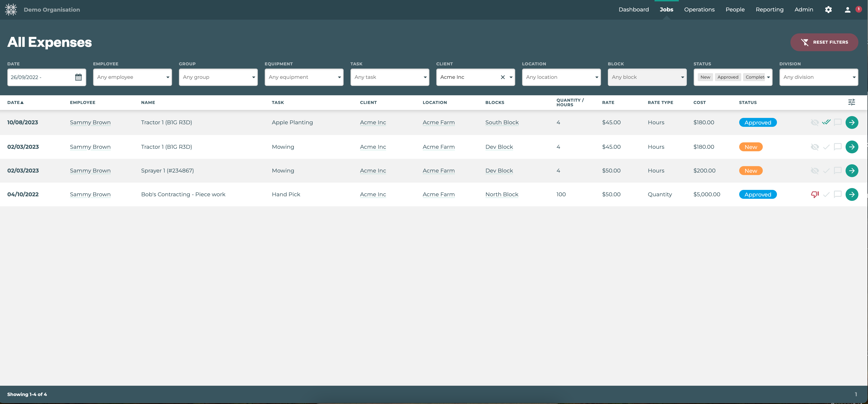Click the snowflake logo next to Demo Organisation

[x=11, y=10]
